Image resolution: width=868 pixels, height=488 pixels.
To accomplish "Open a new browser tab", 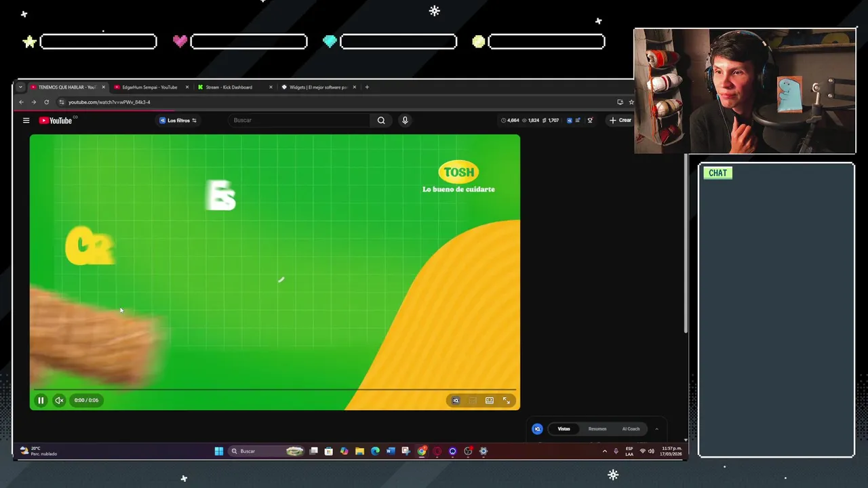I will click(x=367, y=87).
